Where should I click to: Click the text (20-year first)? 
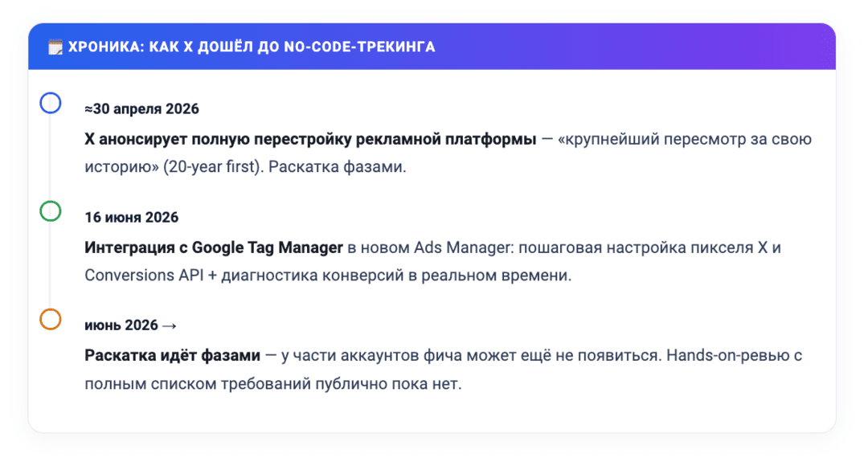pyautogui.click(x=212, y=166)
